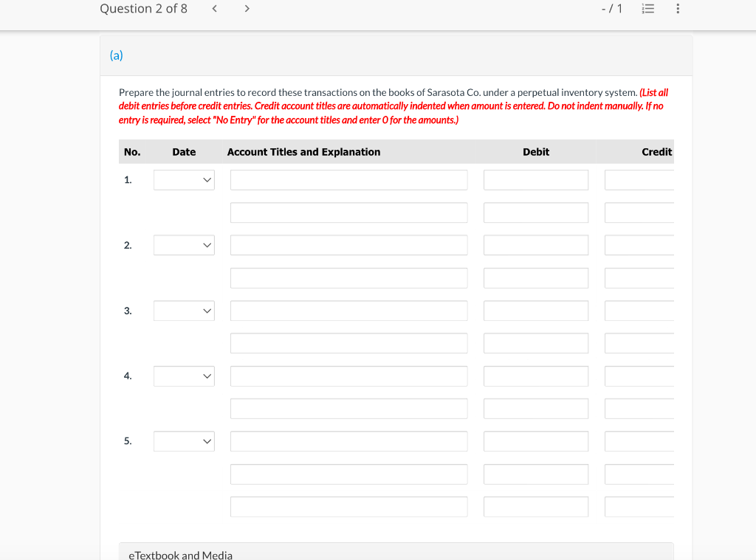Open the Date dropdown for entry 2
This screenshot has height=560, width=756.
pyautogui.click(x=184, y=245)
